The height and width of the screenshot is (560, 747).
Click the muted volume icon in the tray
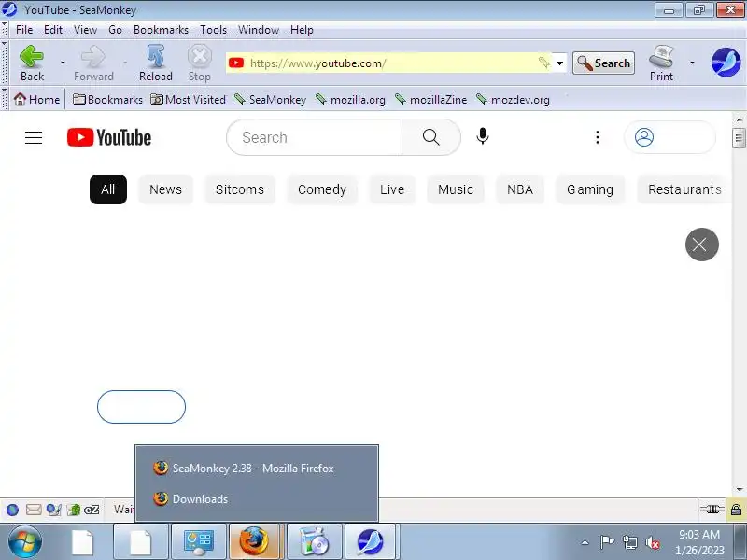click(x=652, y=542)
